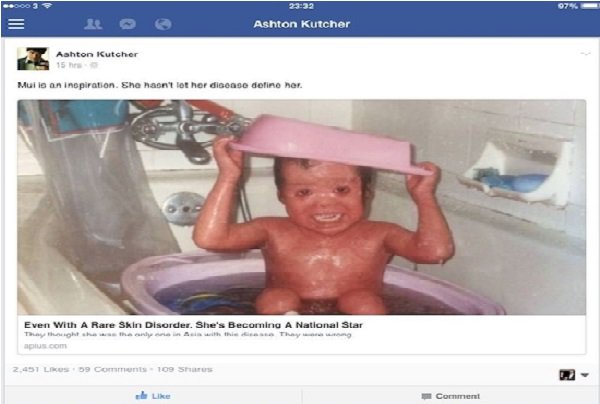Open the article headline about Rare Skin Disorder
This screenshot has height=404, width=600.
[x=193, y=325]
